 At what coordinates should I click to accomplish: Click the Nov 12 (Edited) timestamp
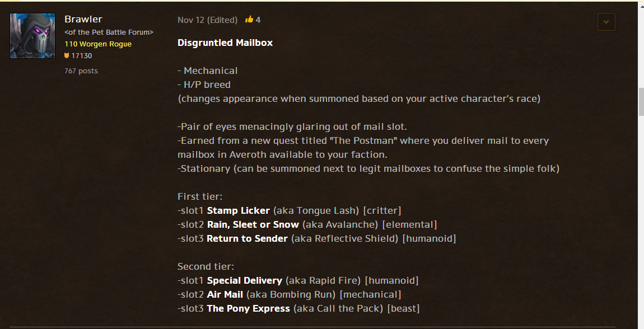tap(207, 20)
